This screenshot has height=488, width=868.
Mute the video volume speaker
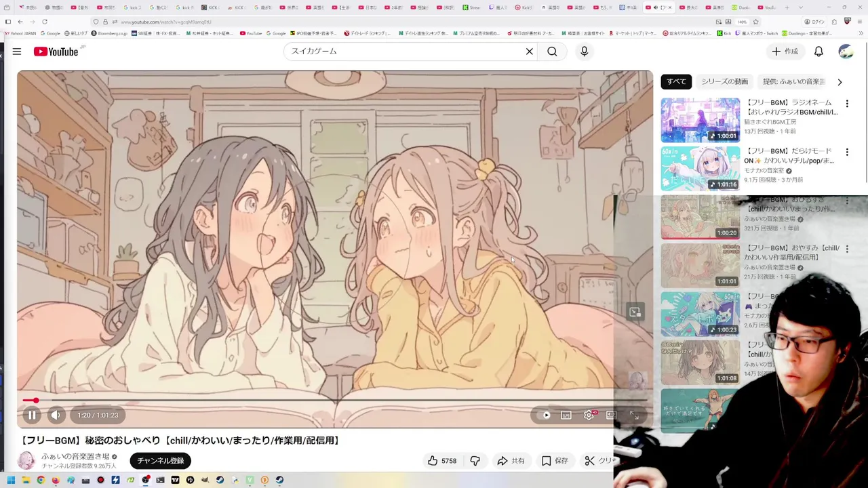[x=56, y=415]
